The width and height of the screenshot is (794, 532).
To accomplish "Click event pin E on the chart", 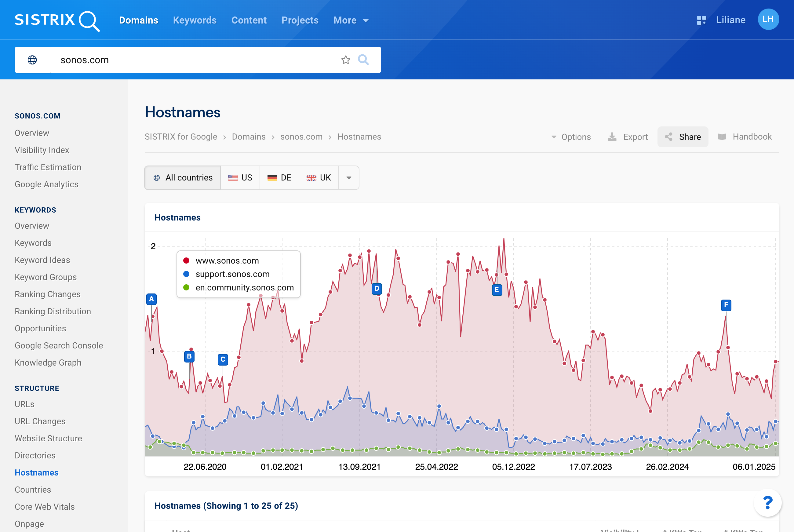I will pyautogui.click(x=497, y=290).
